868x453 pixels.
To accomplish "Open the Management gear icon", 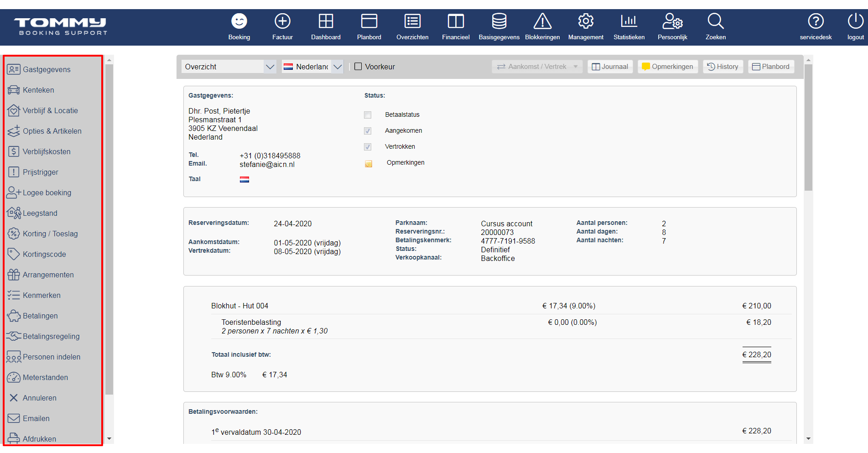I will click(x=586, y=21).
